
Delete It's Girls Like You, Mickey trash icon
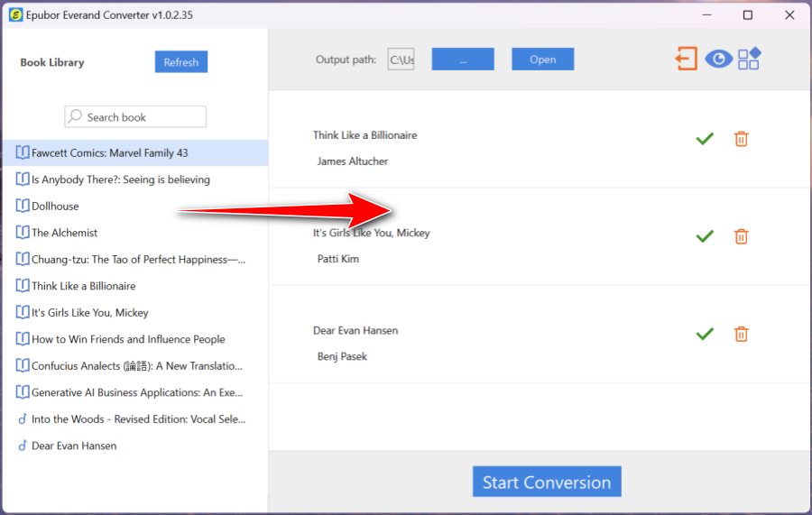click(741, 236)
